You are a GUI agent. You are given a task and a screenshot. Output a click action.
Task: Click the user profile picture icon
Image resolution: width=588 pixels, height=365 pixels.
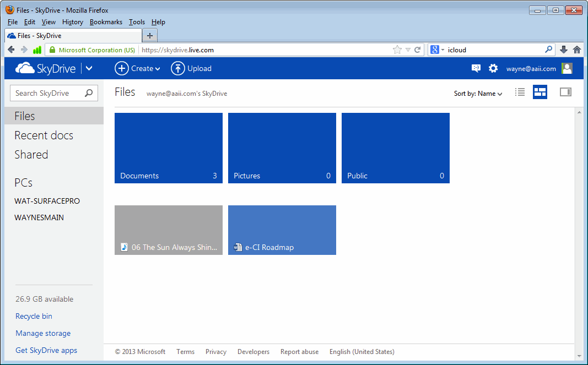[x=567, y=68]
